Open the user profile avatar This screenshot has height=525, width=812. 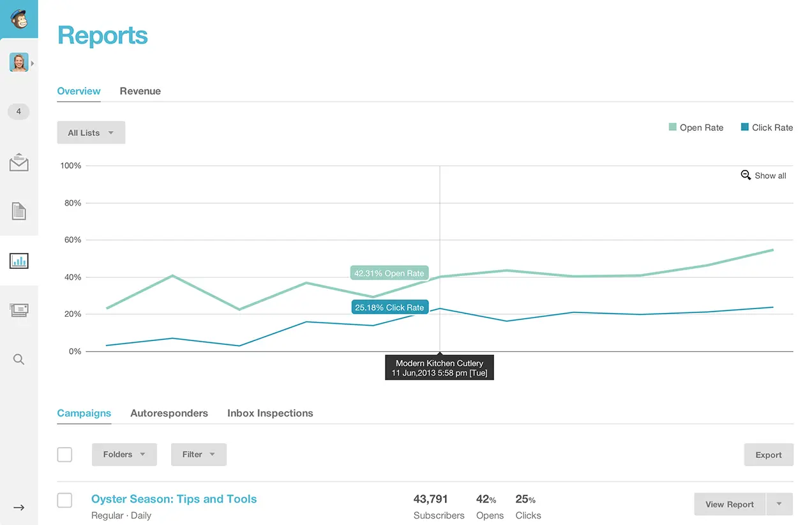[x=19, y=63]
